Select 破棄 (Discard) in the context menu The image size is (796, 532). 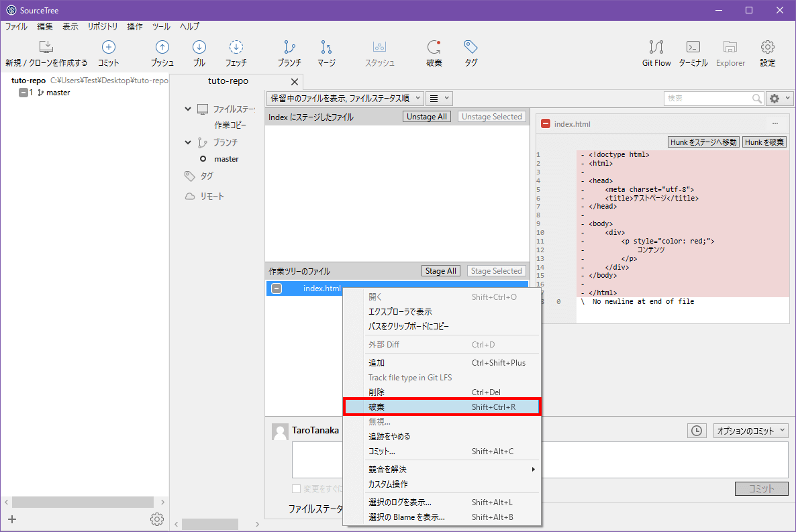pos(441,407)
